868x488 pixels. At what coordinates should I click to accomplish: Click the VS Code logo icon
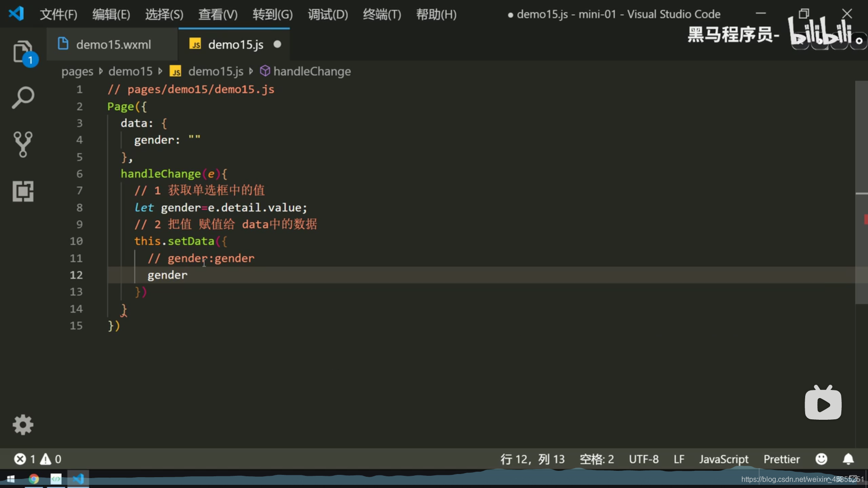coord(16,14)
